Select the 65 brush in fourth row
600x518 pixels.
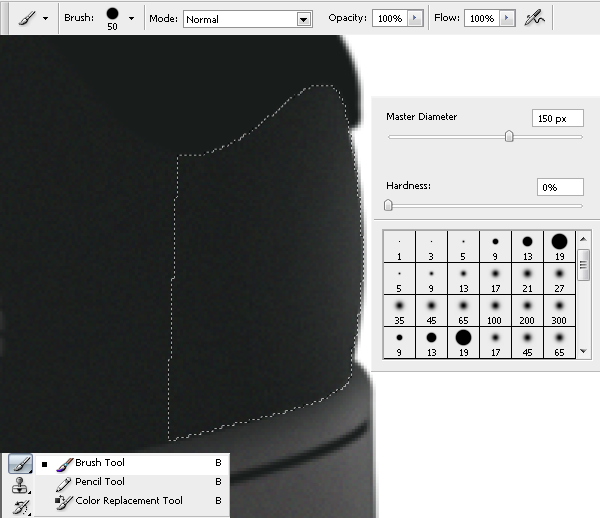coord(559,343)
